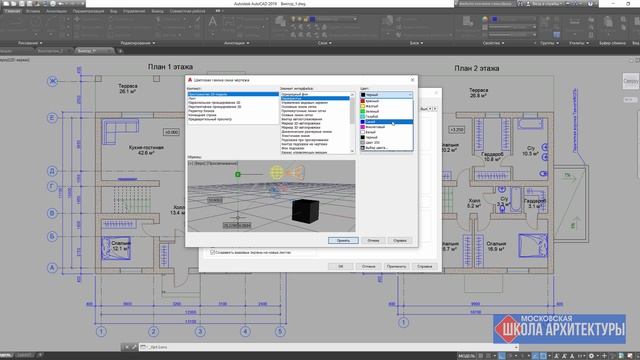Click the object color wheel icon in Свойства panel
This screenshot has height=360, width=640.
(x=485, y=19)
